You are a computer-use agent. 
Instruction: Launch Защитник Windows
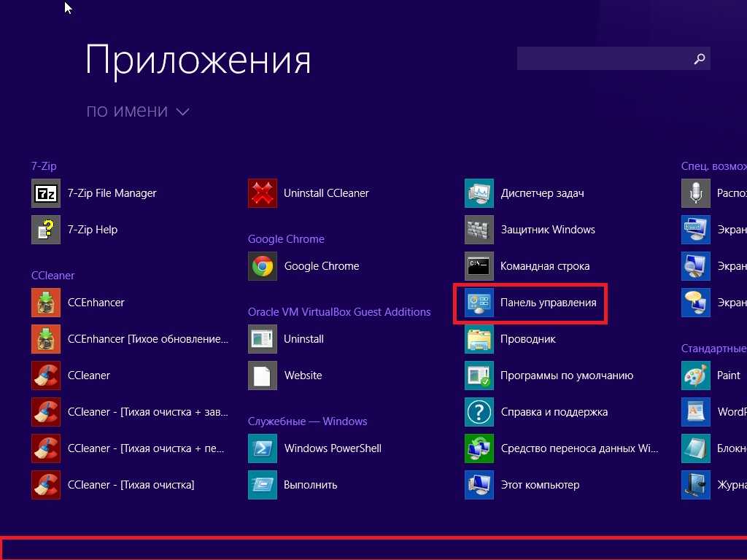(x=530, y=230)
